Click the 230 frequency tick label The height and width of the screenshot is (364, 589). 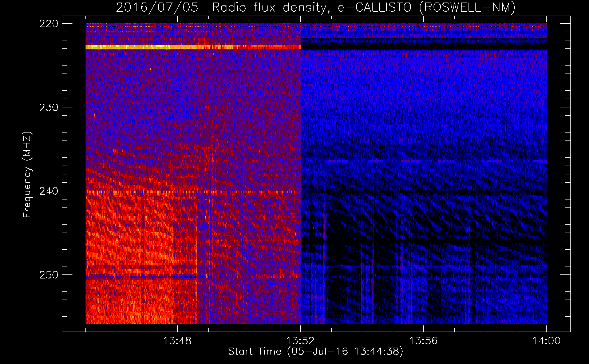[x=48, y=107]
